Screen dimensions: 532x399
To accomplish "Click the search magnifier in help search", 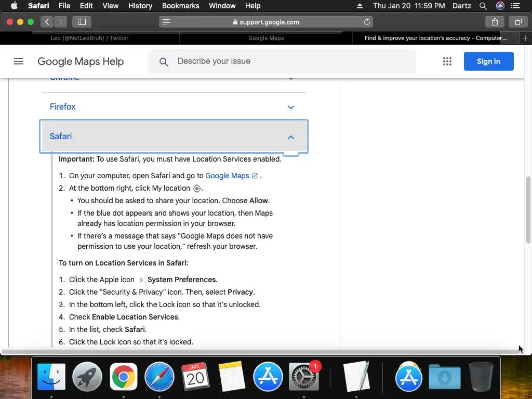I will pyautogui.click(x=164, y=62).
